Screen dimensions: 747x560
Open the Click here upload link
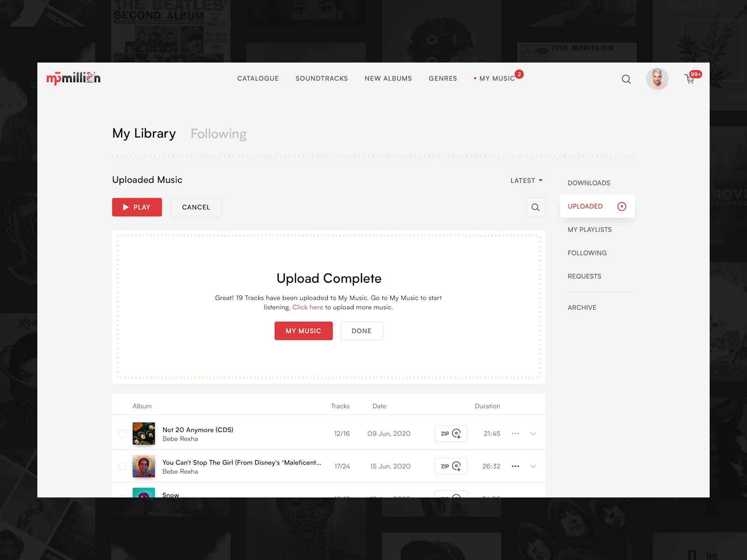307,307
